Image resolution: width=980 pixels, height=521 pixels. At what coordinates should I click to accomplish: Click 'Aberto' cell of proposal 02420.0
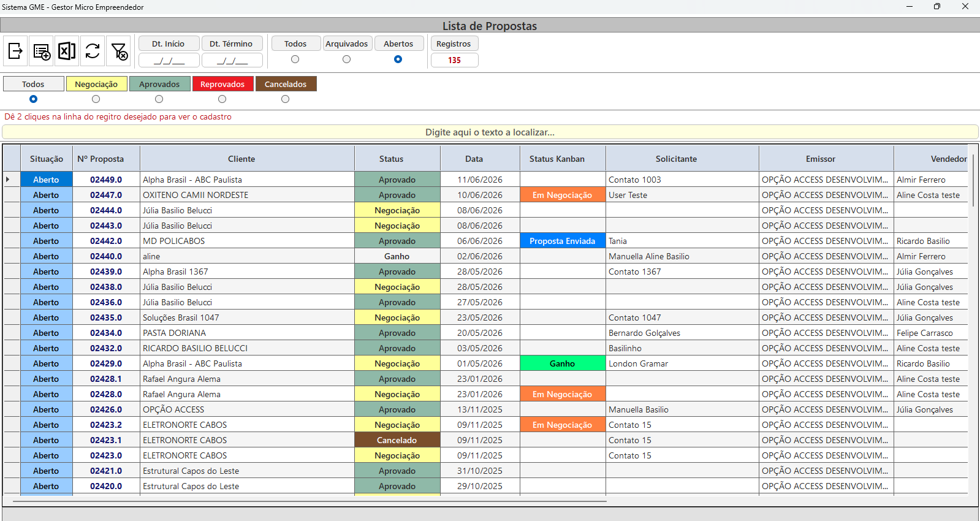pyautogui.click(x=47, y=486)
